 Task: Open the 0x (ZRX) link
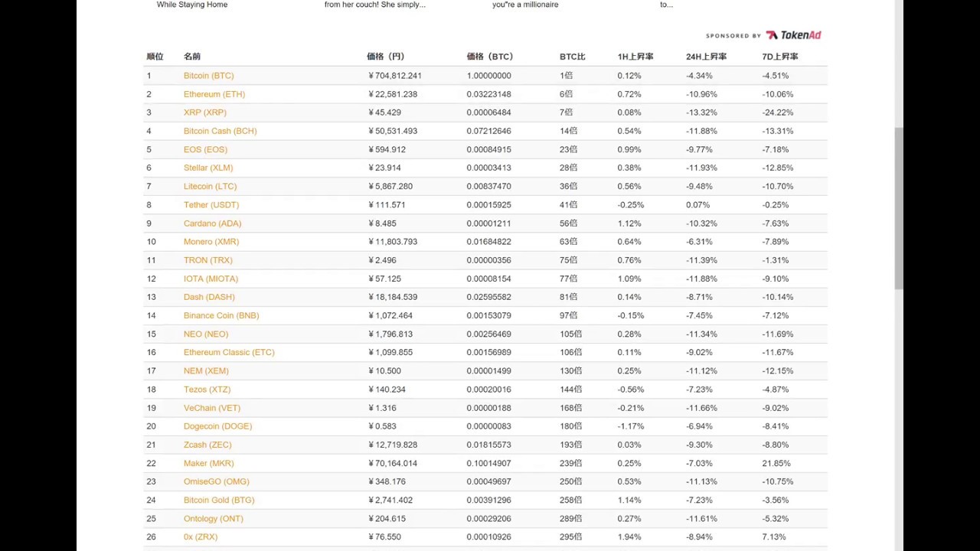pyautogui.click(x=200, y=537)
